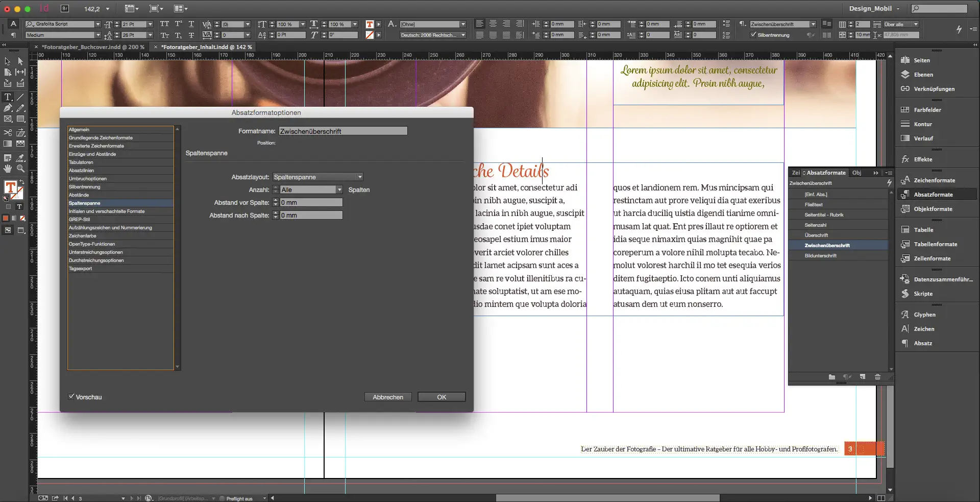This screenshot has height=502, width=980.
Task: Select the Scissors tool
Action: tap(8, 132)
